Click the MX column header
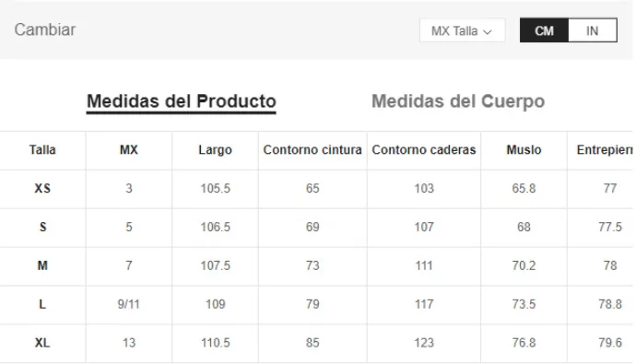 (129, 150)
